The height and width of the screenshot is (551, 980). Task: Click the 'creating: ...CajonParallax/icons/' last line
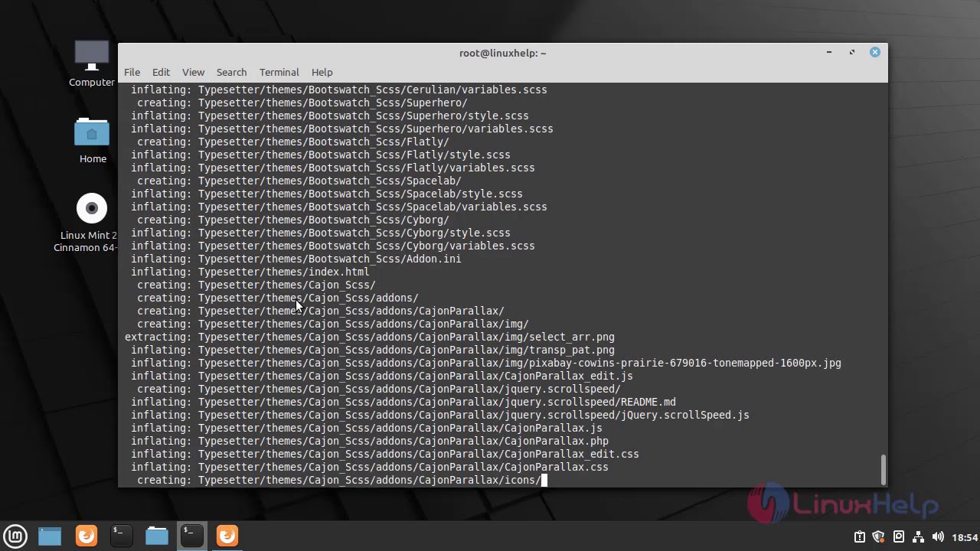[x=339, y=480]
